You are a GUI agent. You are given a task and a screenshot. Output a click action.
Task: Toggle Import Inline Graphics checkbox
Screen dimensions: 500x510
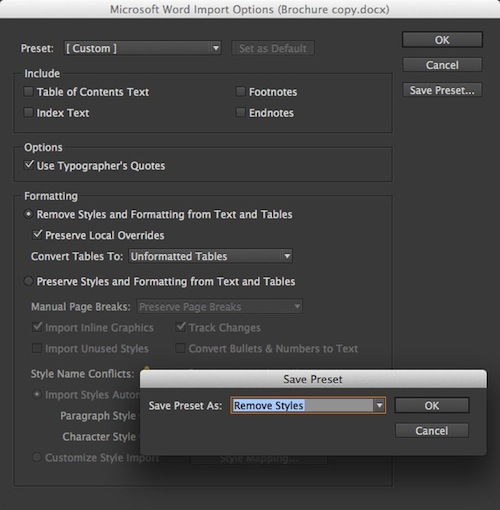[37, 327]
